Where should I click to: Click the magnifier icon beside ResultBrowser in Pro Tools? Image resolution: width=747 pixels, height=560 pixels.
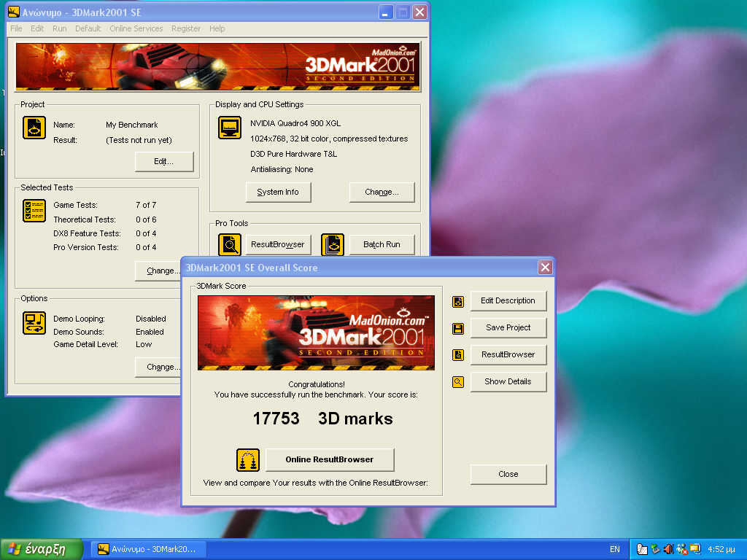click(x=229, y=245)
